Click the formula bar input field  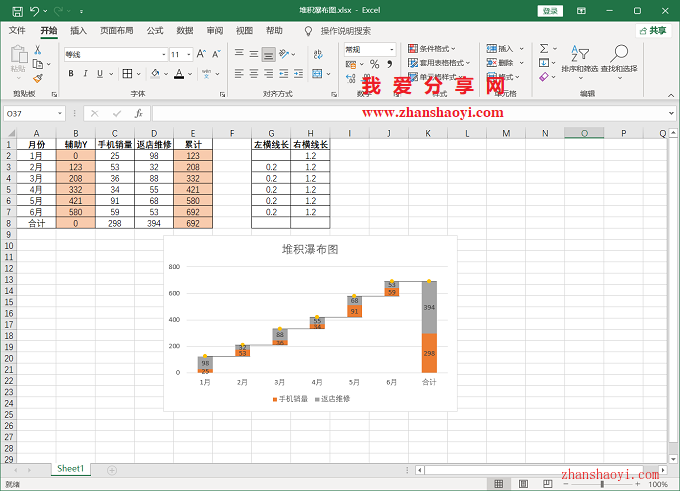pyautogui.click(x=410, y=114)
